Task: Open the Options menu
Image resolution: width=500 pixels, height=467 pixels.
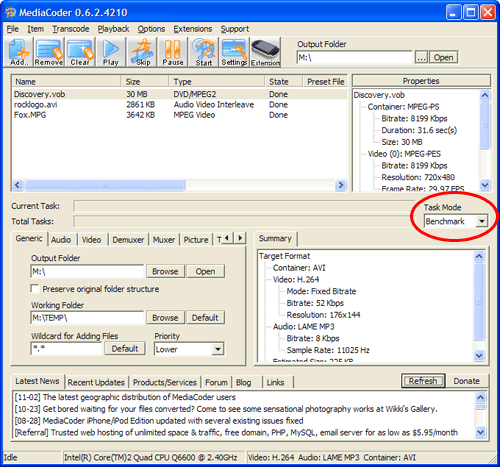Action: point(151,29)
